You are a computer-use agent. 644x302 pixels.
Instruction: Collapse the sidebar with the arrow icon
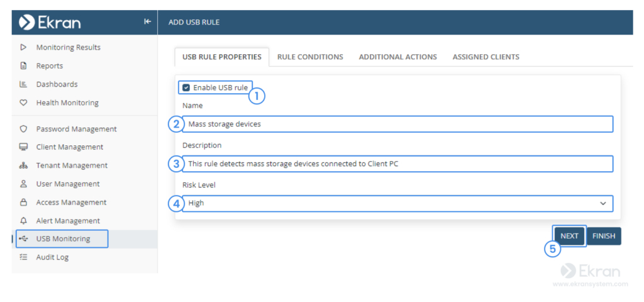(147, 22)
